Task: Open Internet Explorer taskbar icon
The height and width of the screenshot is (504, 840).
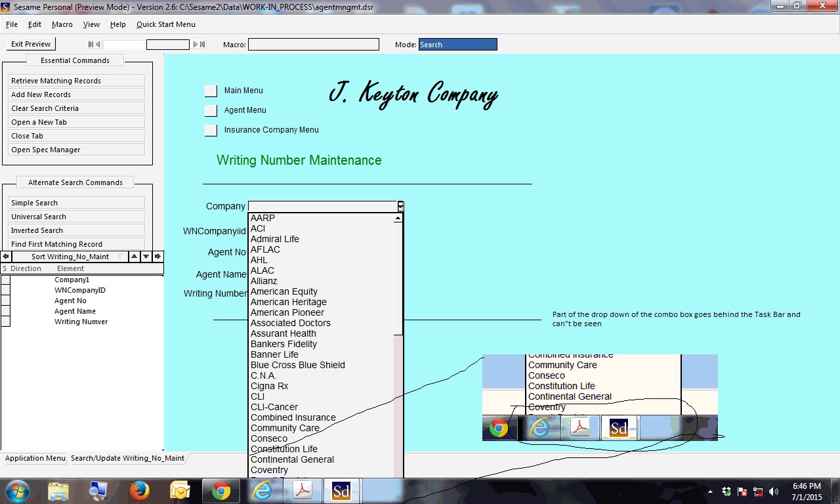Action: pos(262,491)
